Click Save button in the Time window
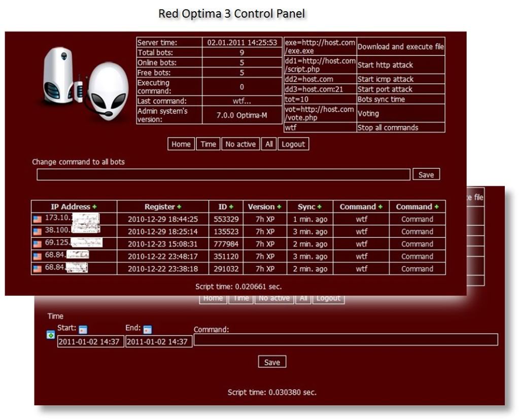The width and height of the screenshot is (519, 420). (x=272, y=362)
